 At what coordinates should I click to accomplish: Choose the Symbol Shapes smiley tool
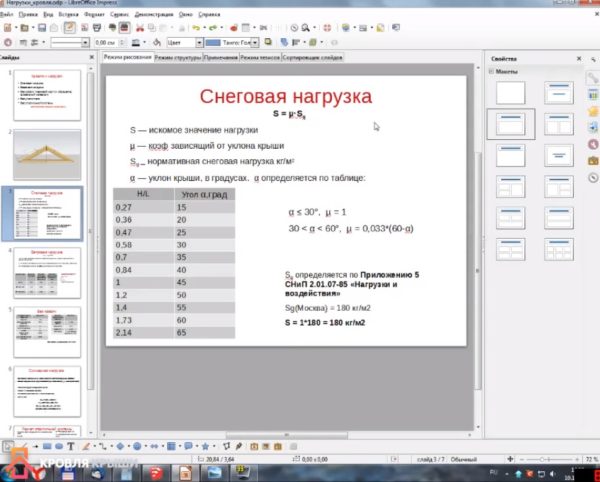tap(137, 446)
